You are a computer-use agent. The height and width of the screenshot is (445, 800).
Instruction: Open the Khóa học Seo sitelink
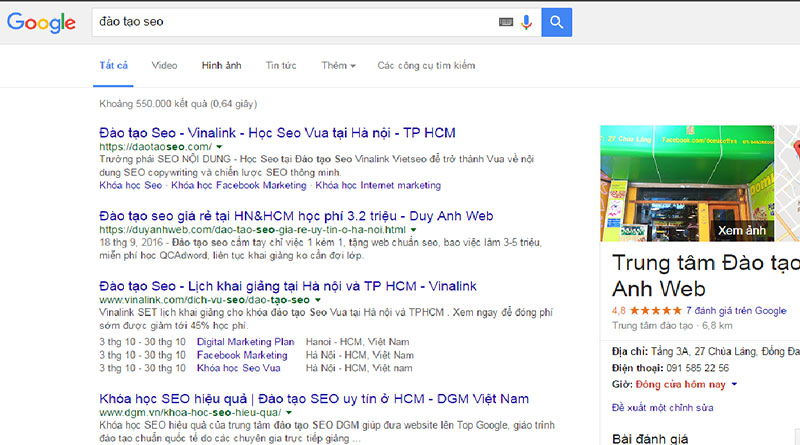pos(131,185)
